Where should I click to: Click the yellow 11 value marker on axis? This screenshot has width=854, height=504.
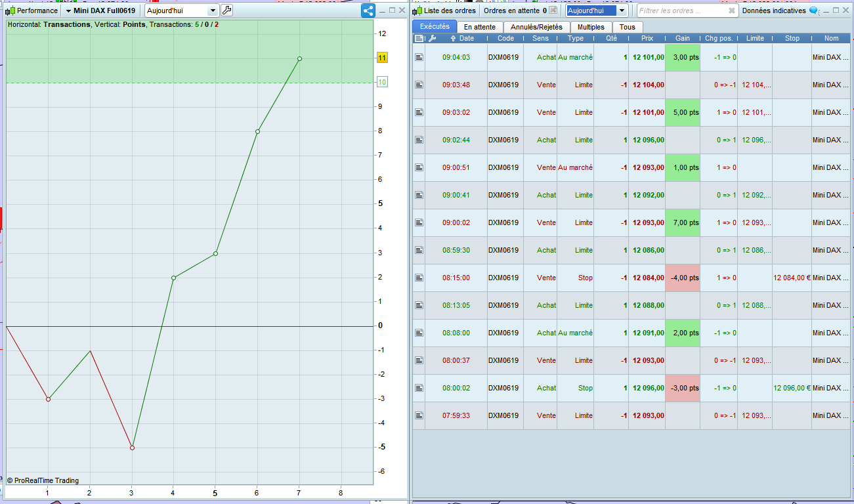pos(382,58)
